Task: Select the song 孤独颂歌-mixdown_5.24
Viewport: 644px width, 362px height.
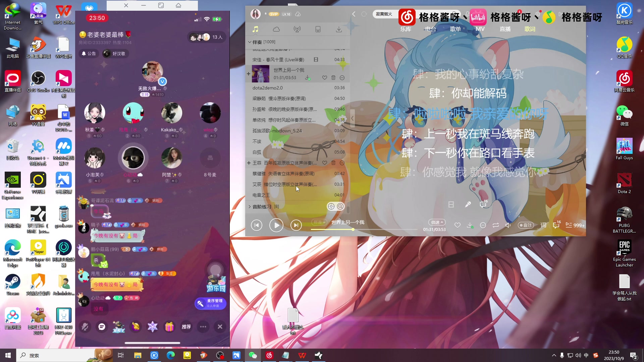Action: click(x=298, y=131)
